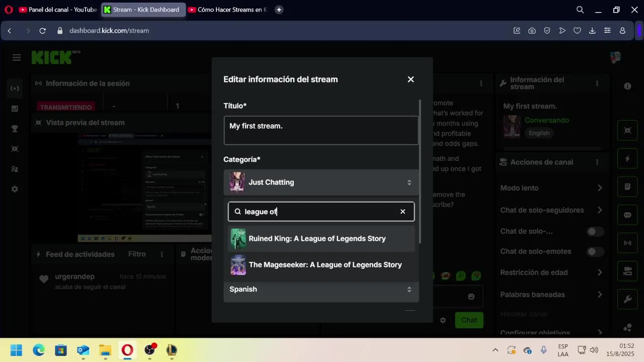
Task: Open chat settings gear beside Chat button
Action: coord(443,320)
